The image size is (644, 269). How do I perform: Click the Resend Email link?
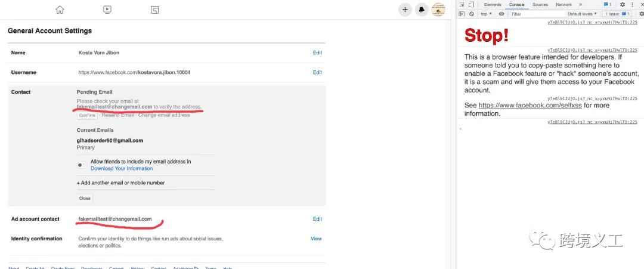click(x=118, y=115)
